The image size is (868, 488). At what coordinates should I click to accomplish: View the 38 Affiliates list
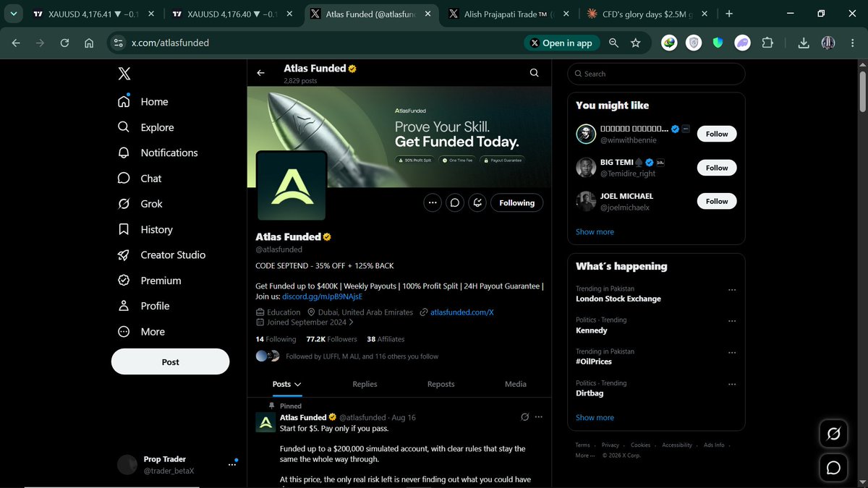click(x=386, y=339)
